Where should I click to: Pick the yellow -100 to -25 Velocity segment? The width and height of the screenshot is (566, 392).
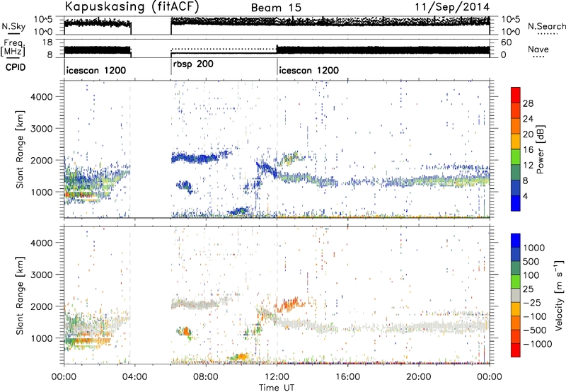(x=516, y=309)
